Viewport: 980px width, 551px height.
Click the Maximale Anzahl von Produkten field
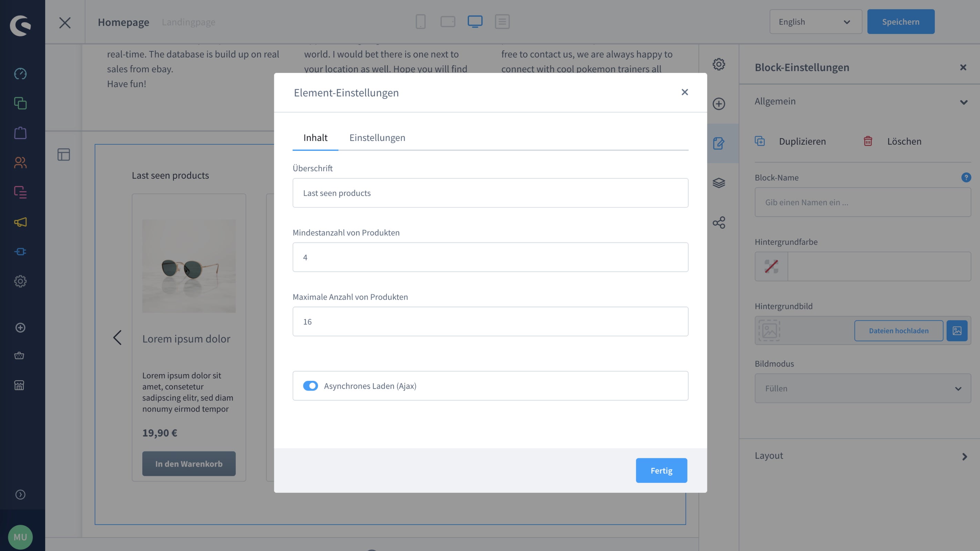click(490, 321)
